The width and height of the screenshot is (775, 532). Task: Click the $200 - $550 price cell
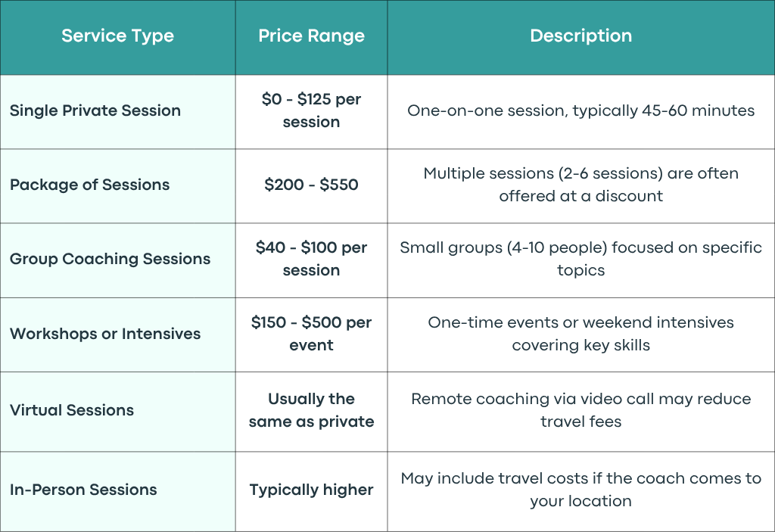(311, 185)
